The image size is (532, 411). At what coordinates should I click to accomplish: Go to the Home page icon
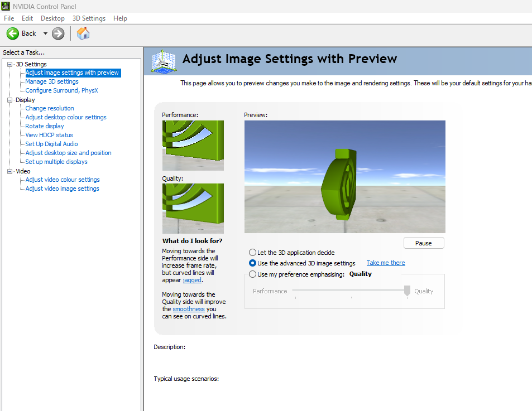click(x=83, y=33)
